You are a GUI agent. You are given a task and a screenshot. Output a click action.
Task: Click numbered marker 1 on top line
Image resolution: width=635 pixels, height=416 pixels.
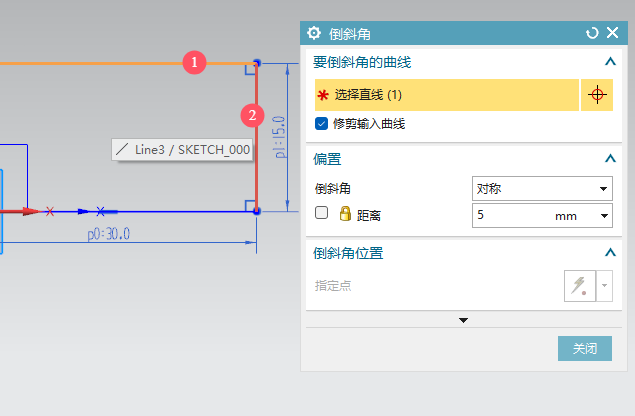tap(195, 63)
